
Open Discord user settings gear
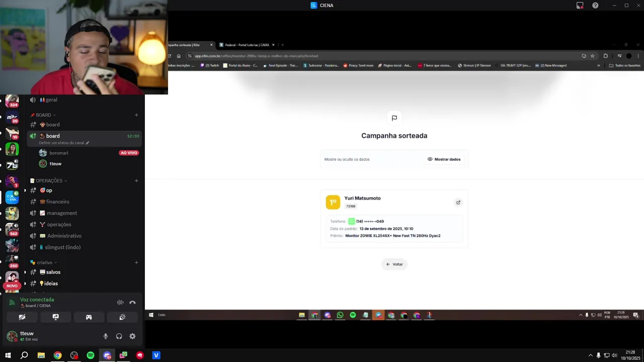[x=132, y=336]
